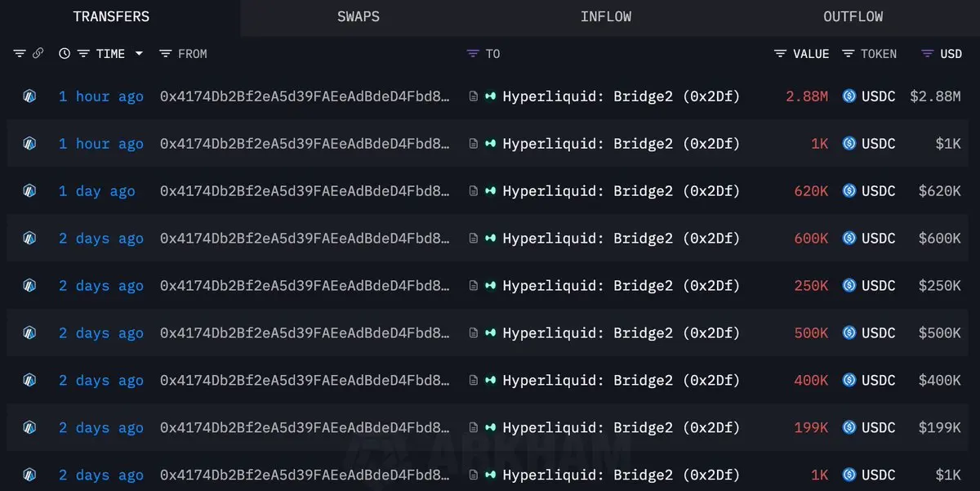This screenshot has width=980, height=491.
Task: Click the Arbitrum chain icon in 600K row
Action: point(30,239)
